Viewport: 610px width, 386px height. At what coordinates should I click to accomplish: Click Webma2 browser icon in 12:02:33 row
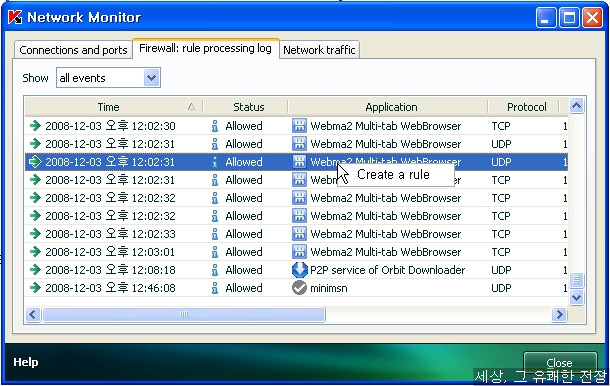click(x=299, y=233)
